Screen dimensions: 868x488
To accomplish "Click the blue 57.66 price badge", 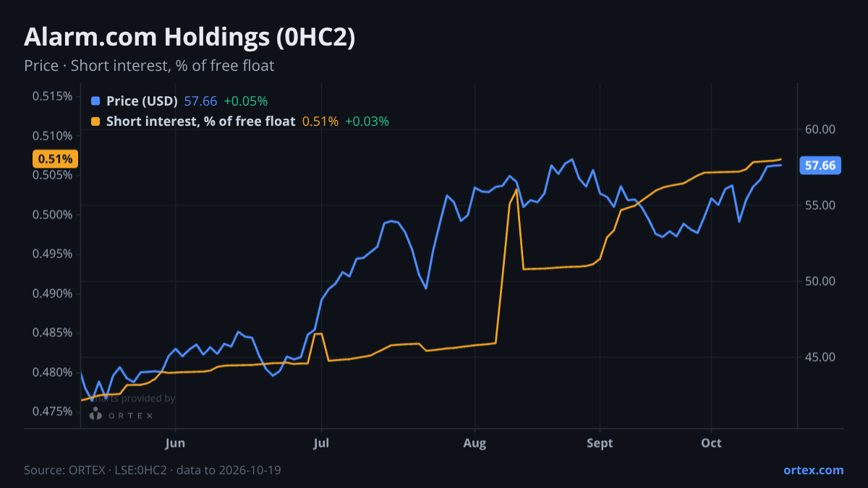I will click(821, 166).
